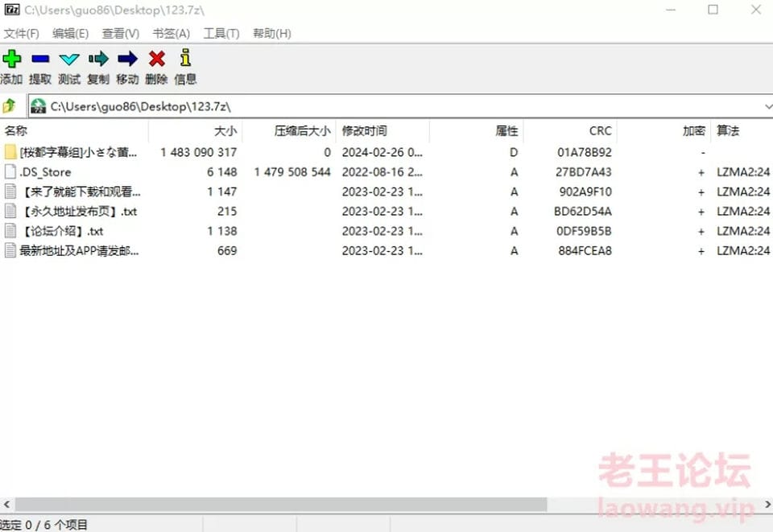
Task: Click CRC value 902A9F10
Action: click(x=585, y=192)
